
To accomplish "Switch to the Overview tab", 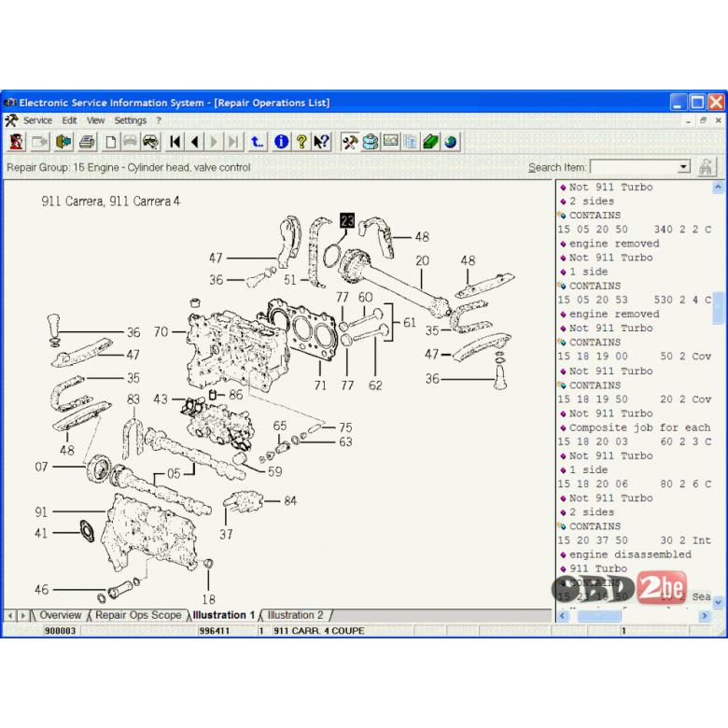I will [x=61, y=615].
